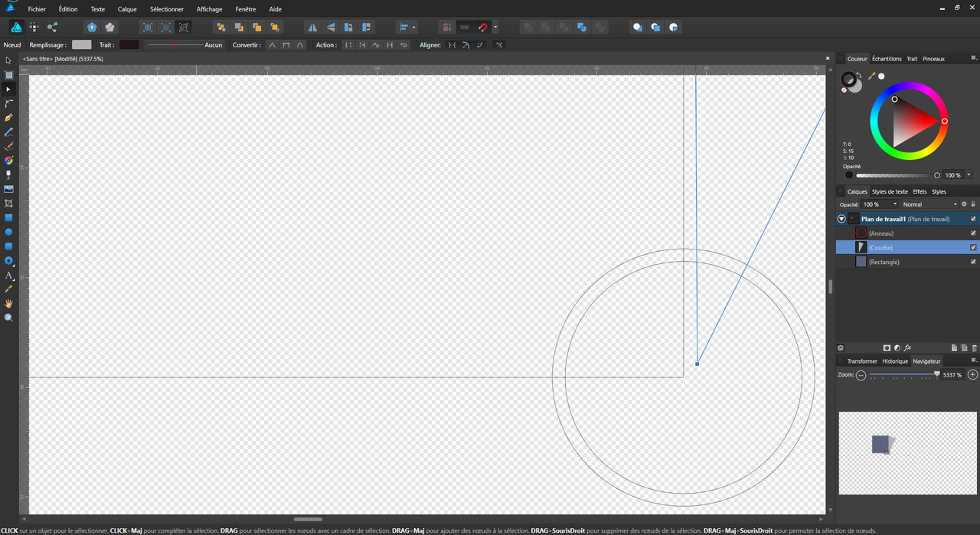
Task: Select the Node tool
Action: [x=8, y=89]
